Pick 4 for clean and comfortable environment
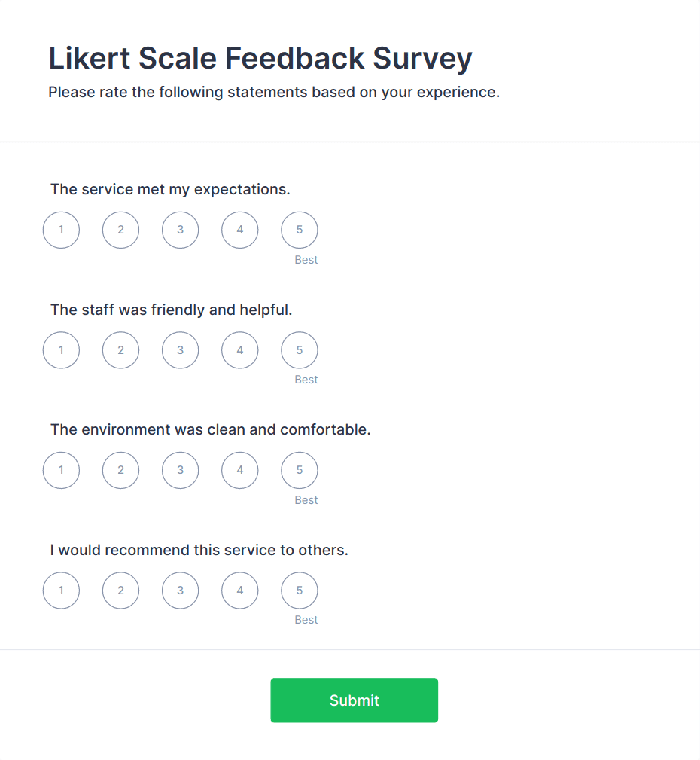700x760 pixels. [x=240, y=470]
